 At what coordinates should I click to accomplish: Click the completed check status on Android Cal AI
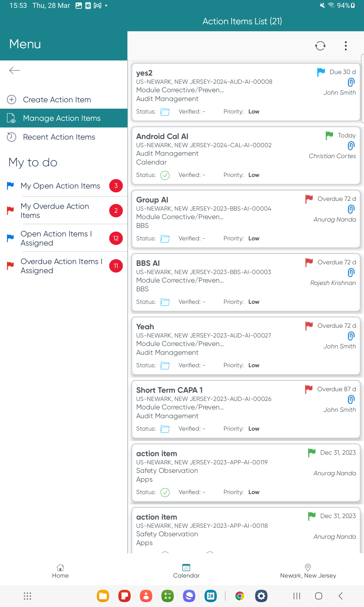point(165,175)
